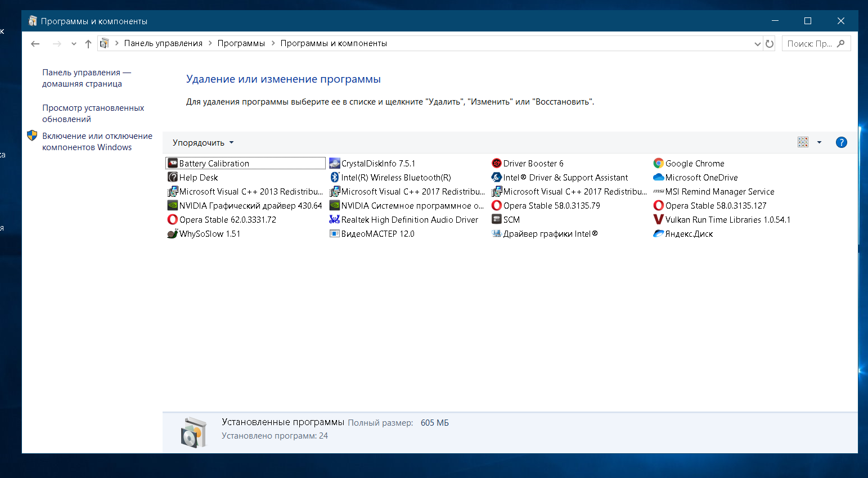The width and height of the screenshot is (868, 478).
Task: Open the help question mark button
Action: (x=842, y=142)
